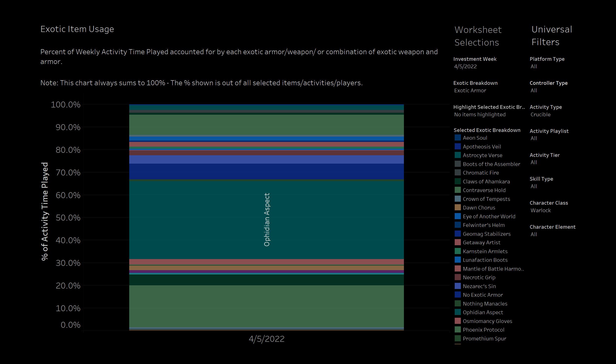Click the No Exotic Armor bar segment
Image resolution: width=616 pixels, height=364 pixels.
(x=266, y=171)
